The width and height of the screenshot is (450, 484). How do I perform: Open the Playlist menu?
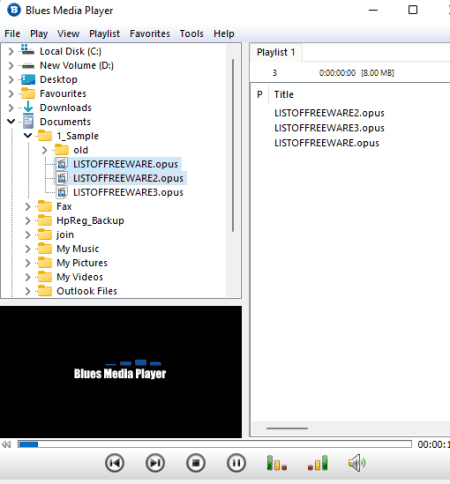click(104, 34)
